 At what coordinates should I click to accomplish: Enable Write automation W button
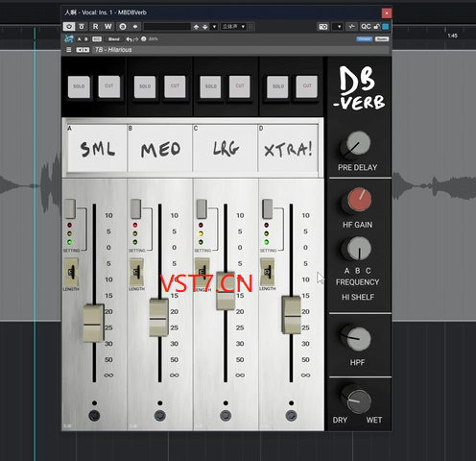click(108, 27)
